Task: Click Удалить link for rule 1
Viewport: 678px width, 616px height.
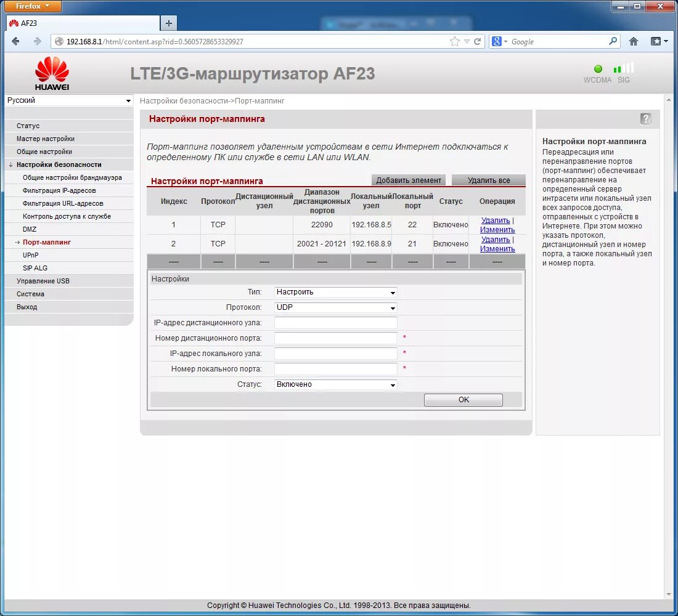Action: pos(496,221)
